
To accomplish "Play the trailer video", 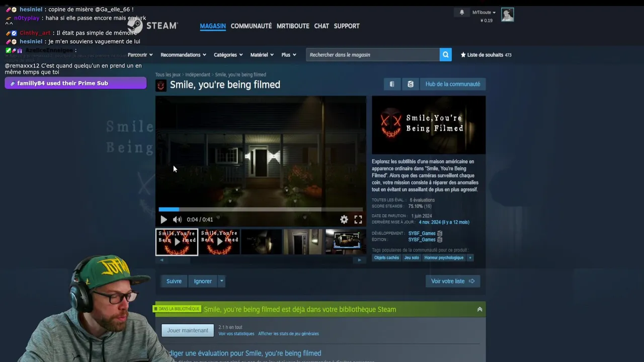I will [x=164, y=219].
